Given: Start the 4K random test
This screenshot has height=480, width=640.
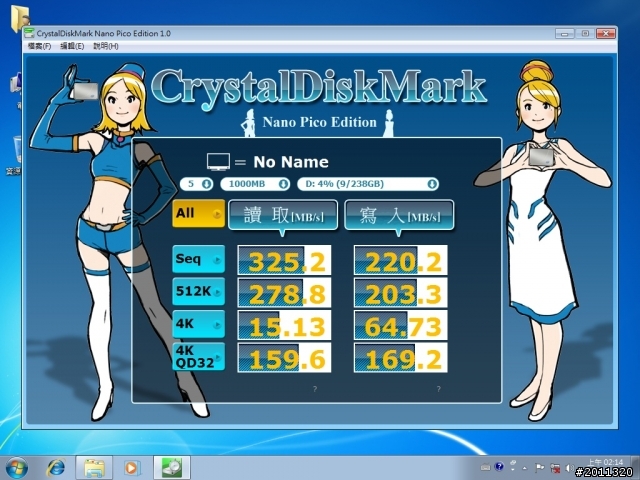Looking at the screenshot, I should point(198,324).
